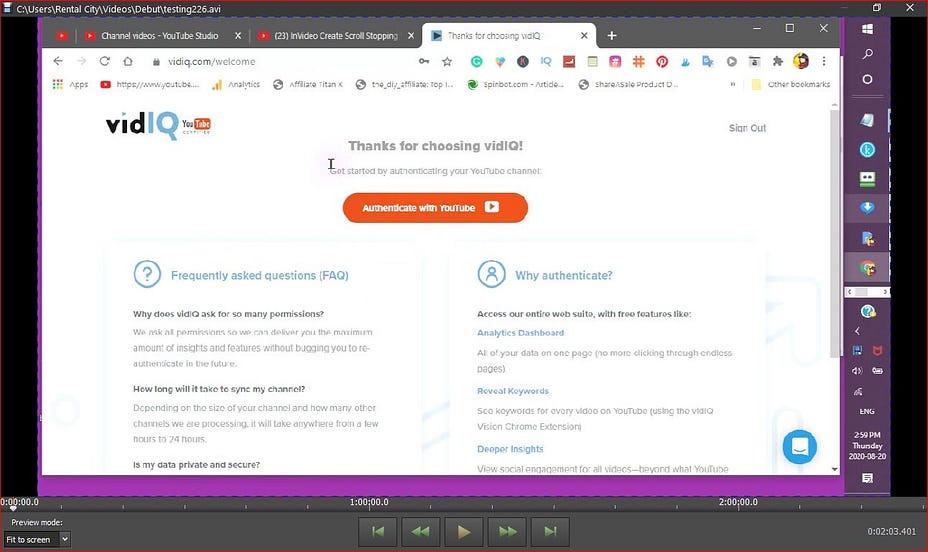Open the Preview mode dropdown
Screen dimensions: 928x552
[x=37, y=540]
